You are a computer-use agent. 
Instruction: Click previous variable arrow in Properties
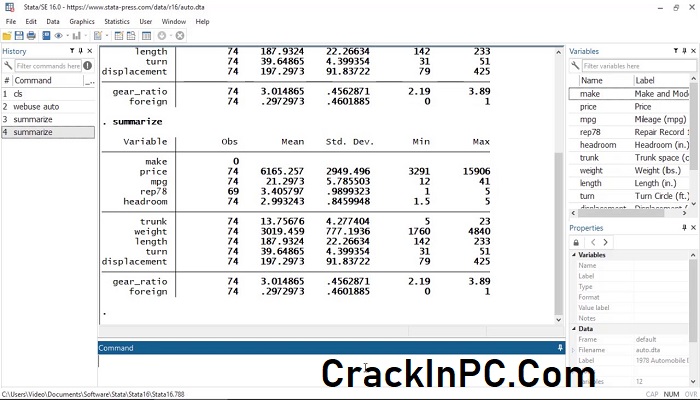click(x=593, y=242)
